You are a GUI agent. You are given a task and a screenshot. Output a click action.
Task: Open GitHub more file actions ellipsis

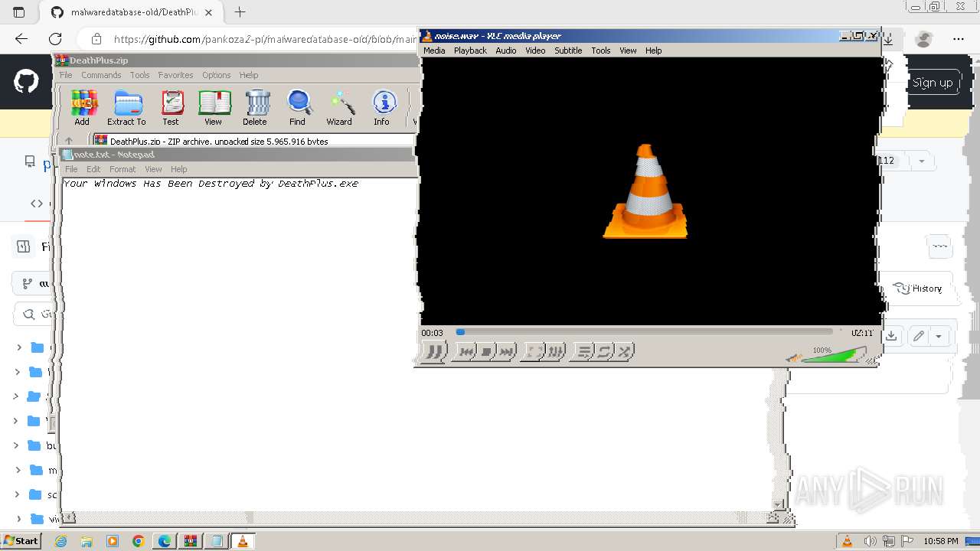pyautogui.click(x=939, y=246)
